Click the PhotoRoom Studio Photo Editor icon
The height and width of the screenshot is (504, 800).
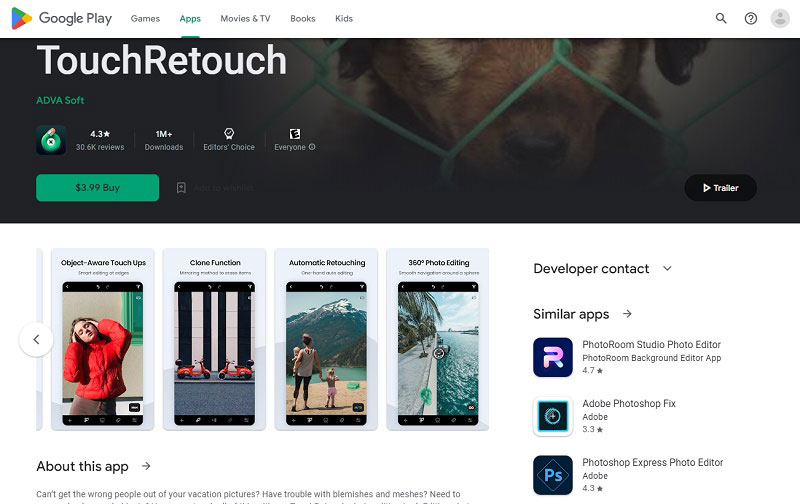553,357
